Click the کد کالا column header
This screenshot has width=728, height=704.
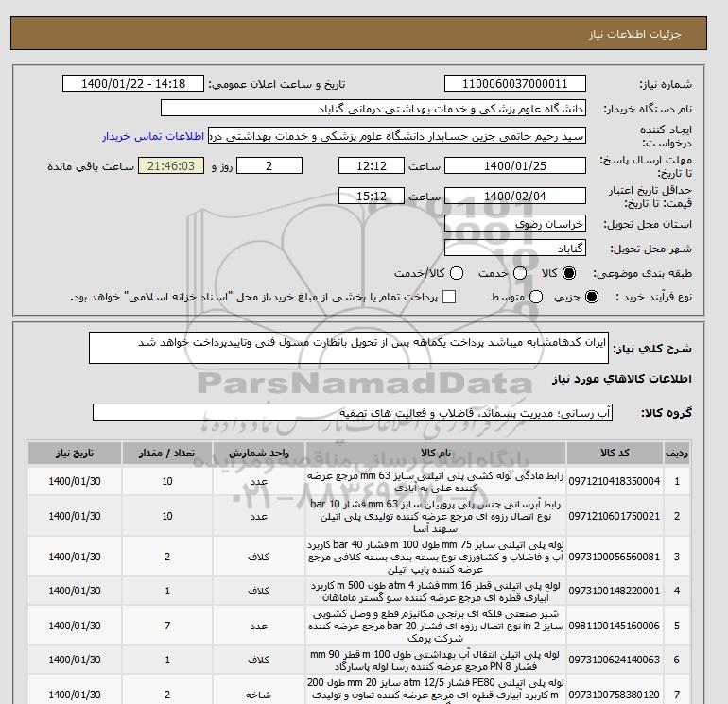click(615, 453)
